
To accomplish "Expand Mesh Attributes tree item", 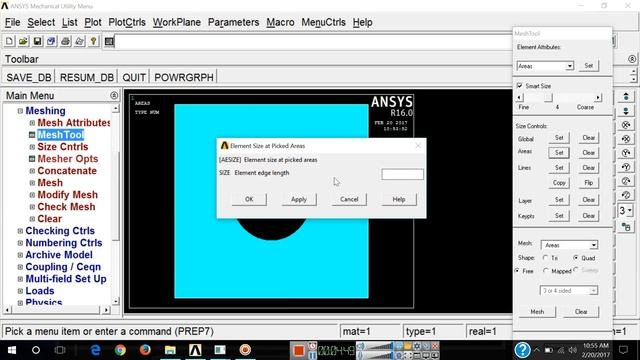I will click(x=32, y=123).
